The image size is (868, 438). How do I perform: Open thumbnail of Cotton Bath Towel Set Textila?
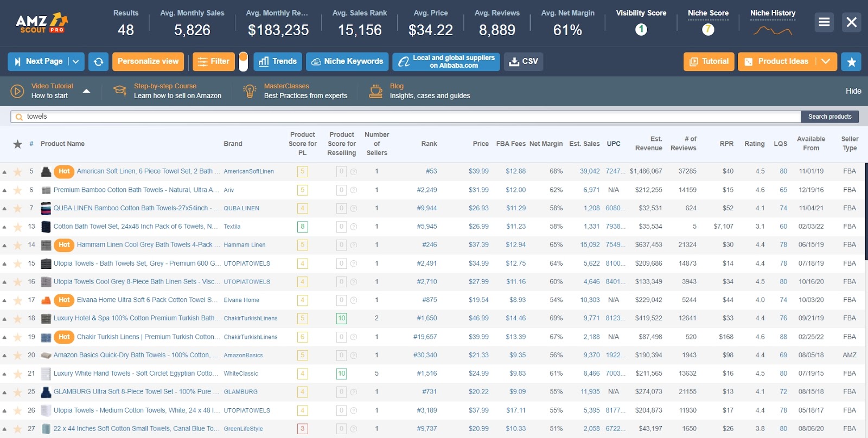(x=46, y=227)
